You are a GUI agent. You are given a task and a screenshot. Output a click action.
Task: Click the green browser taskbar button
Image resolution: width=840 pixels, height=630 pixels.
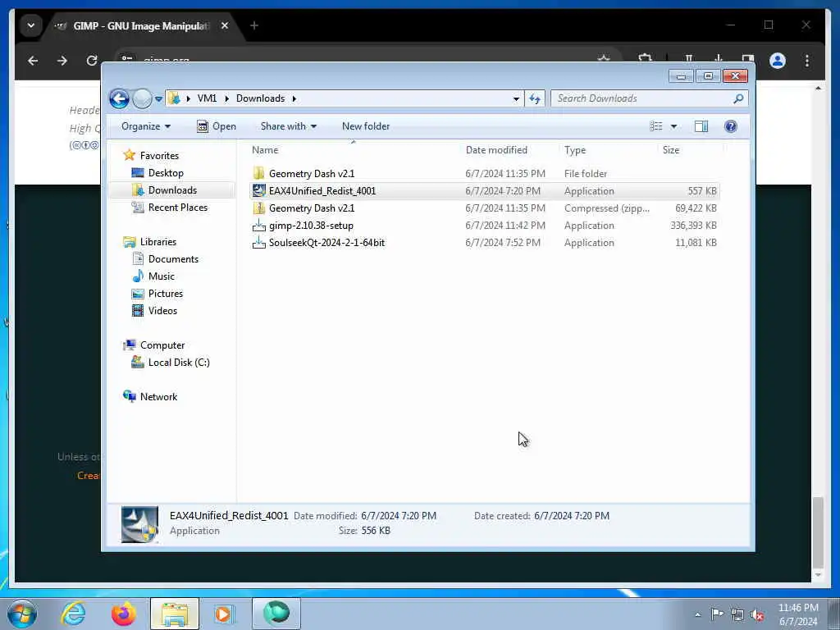point(276,614)
